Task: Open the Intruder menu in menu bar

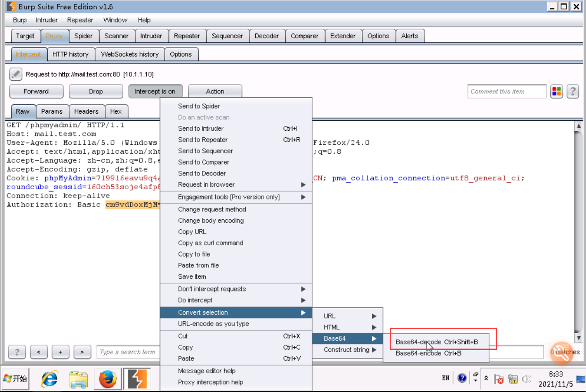Action: pos(47,20)
